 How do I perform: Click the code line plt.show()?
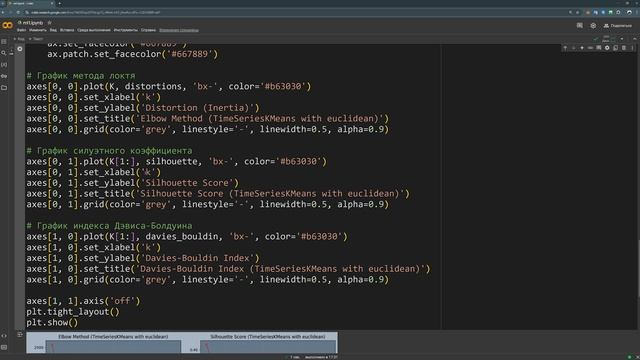pyautogui.click(x=52, y=322)
